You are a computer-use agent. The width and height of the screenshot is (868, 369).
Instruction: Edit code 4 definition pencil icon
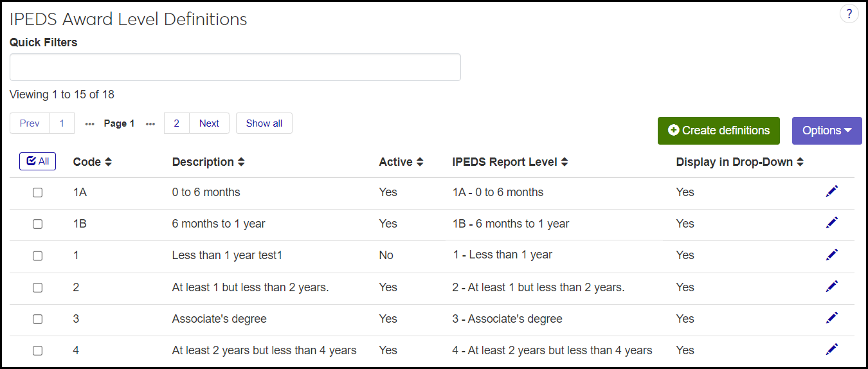[x=832, y=349]
